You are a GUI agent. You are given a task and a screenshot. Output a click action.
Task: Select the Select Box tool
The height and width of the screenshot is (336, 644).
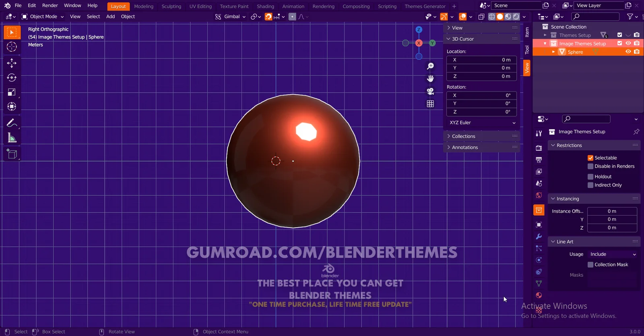12,32
